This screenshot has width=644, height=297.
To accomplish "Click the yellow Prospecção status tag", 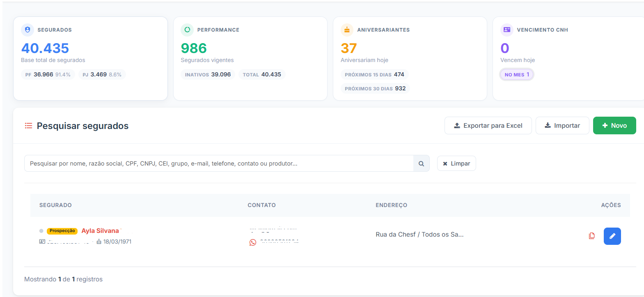I will (62, 231).
